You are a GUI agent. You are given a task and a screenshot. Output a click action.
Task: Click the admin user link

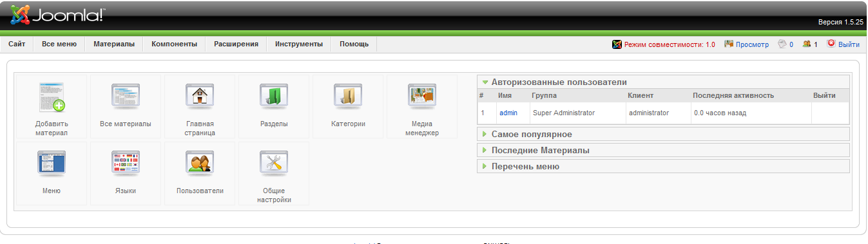point(508,113)
